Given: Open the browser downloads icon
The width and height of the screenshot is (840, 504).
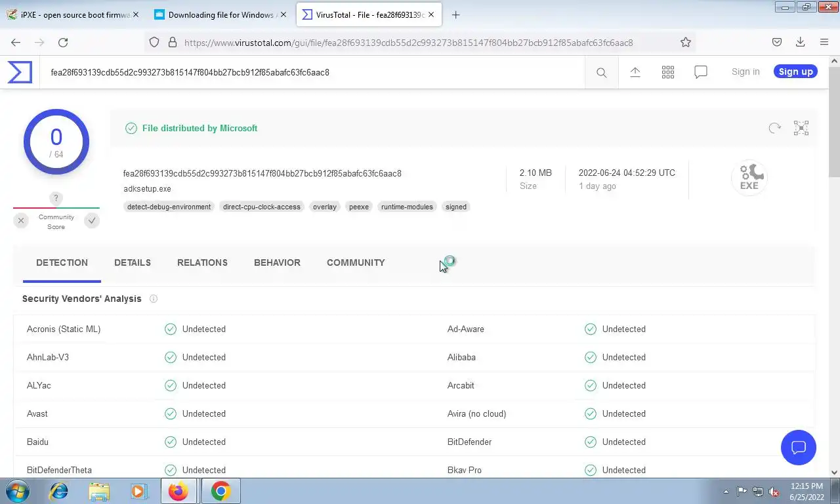Looking at the screenshot, I should click(801, 42).
